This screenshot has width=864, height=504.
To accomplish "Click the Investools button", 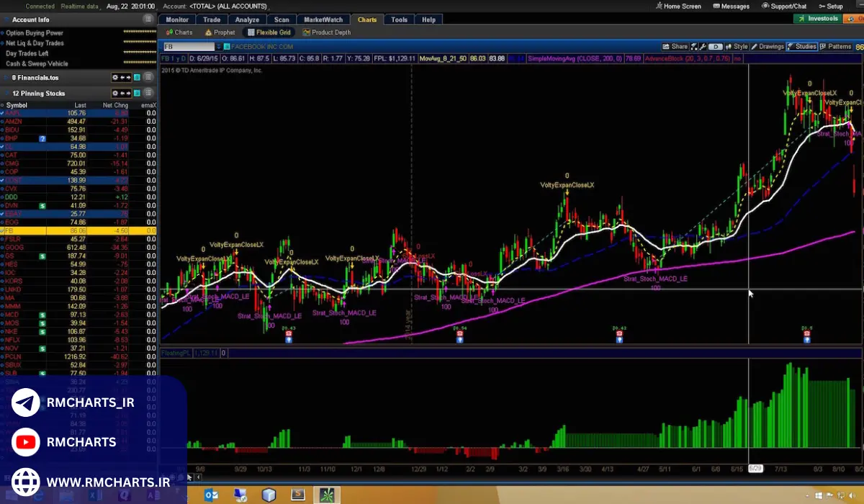I will click(x=818, y=19).
